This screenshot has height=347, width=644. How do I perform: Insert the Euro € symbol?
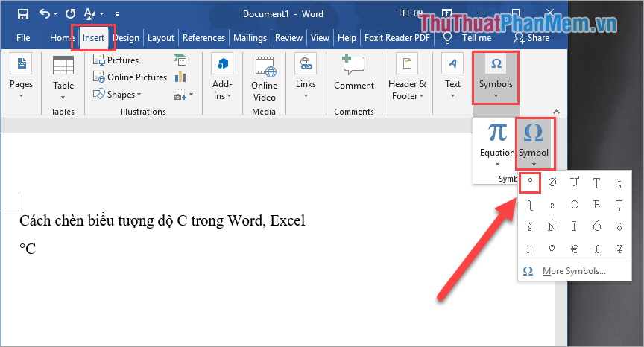(x=575, y=249)
